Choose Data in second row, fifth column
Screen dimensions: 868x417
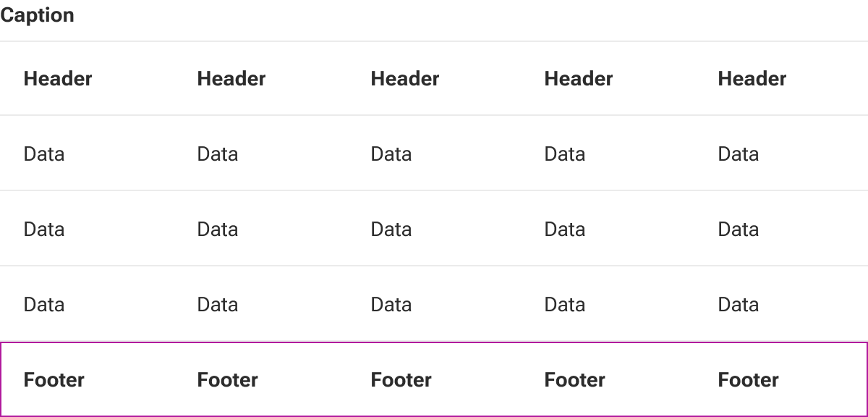pyautogui.click(x=781, y=229)
